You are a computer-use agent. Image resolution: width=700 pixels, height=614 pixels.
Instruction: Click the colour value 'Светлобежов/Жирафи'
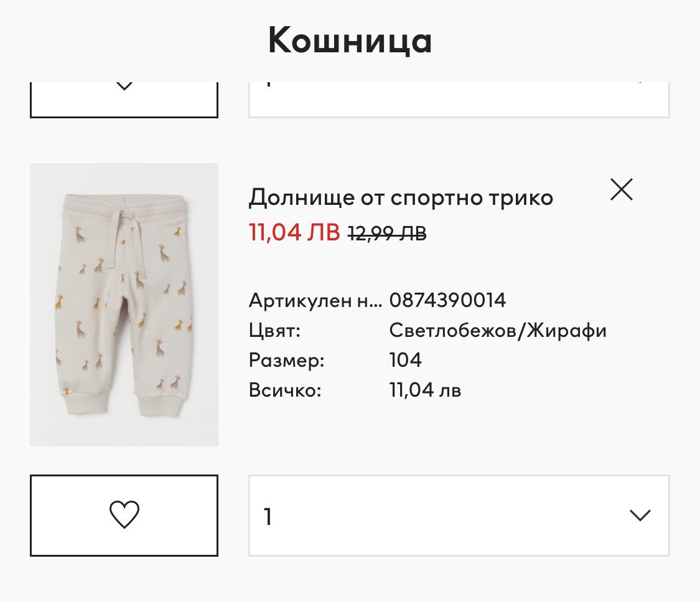pyautogui.click(x=498, y=331)
